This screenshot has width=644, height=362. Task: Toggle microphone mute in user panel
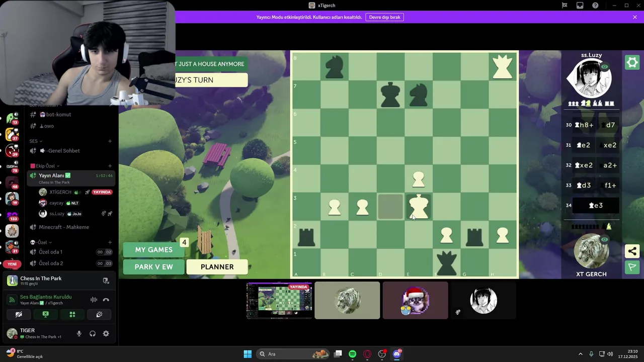click(79, 333)
